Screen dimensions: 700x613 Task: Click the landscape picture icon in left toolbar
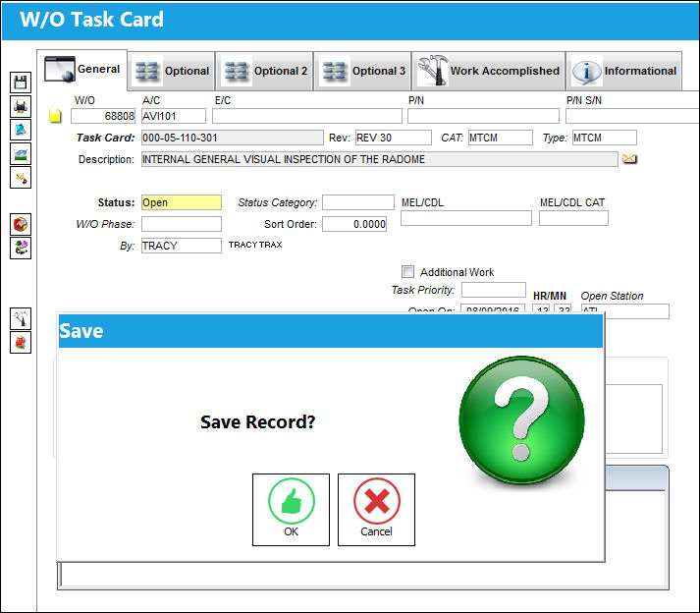click(21, 153)
